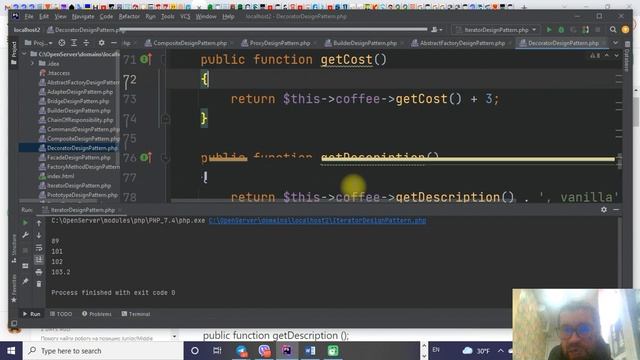Viewport: 640px width, 360px height.
Task: Hide the Project tool window
Action: tap(114, 43)
